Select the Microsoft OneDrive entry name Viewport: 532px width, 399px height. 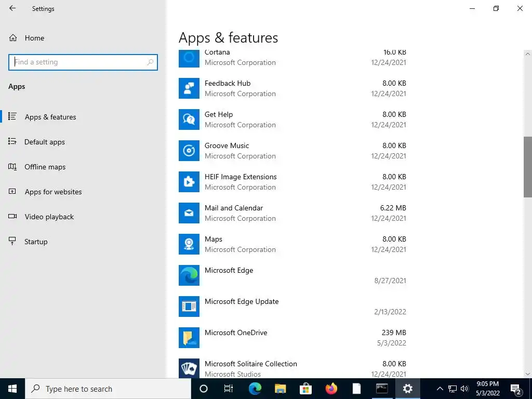[x=236, y=333]
